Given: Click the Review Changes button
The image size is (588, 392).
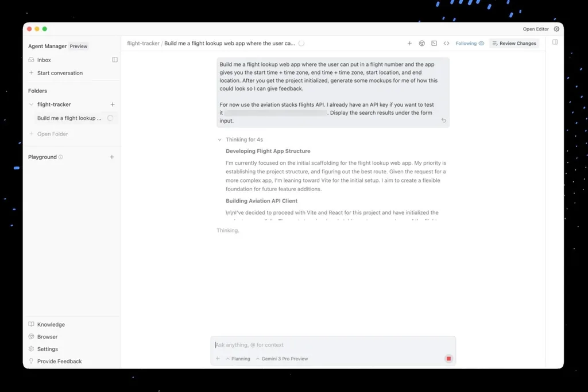Looking at the screenshot, I should (x=514, y=44).
